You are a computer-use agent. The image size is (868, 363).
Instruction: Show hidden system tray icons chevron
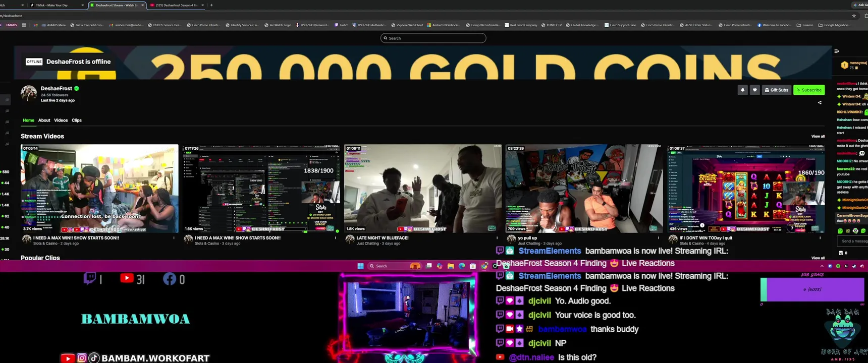pos(822,266)
